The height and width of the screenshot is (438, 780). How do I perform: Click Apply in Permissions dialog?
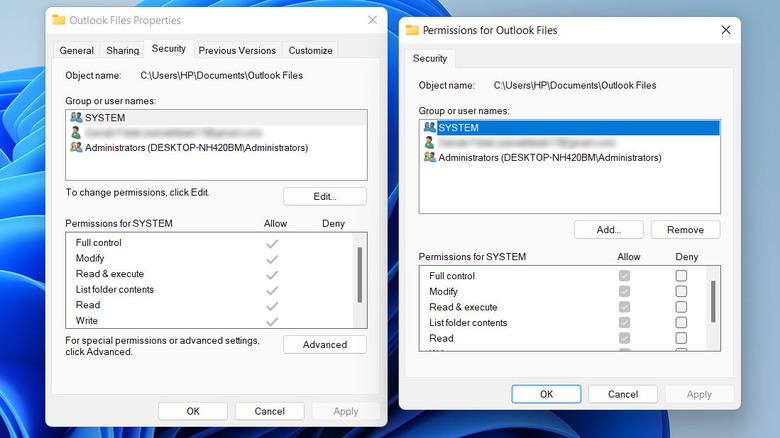pos(699,394)
